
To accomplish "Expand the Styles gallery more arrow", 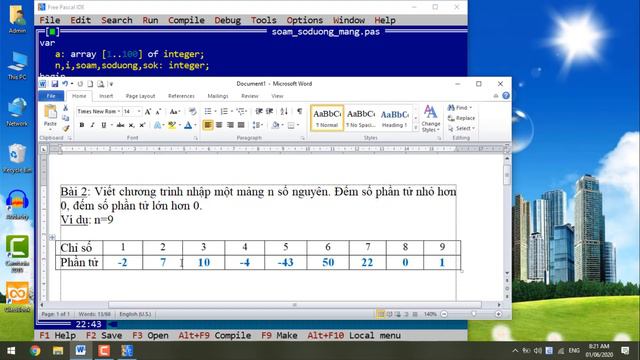I will click(416, 128).
